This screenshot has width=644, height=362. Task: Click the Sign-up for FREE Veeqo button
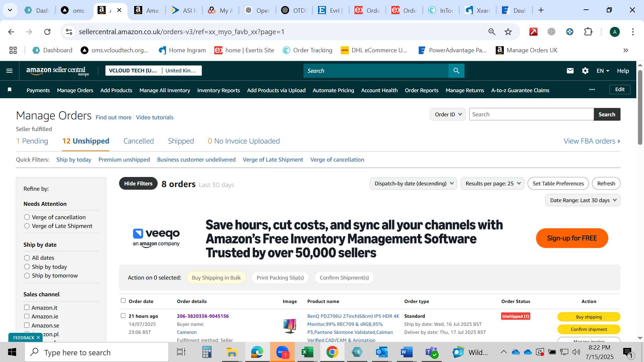point(572,238)
